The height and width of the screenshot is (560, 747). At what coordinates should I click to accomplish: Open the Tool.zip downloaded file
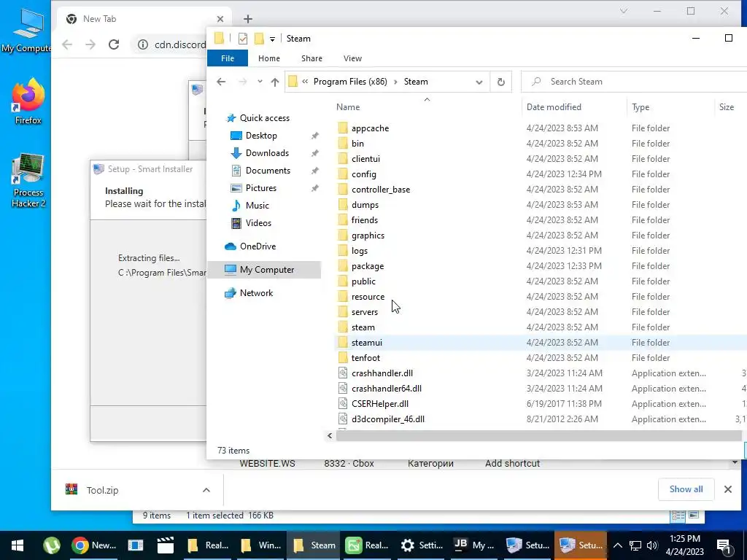[x=102, y=490]
